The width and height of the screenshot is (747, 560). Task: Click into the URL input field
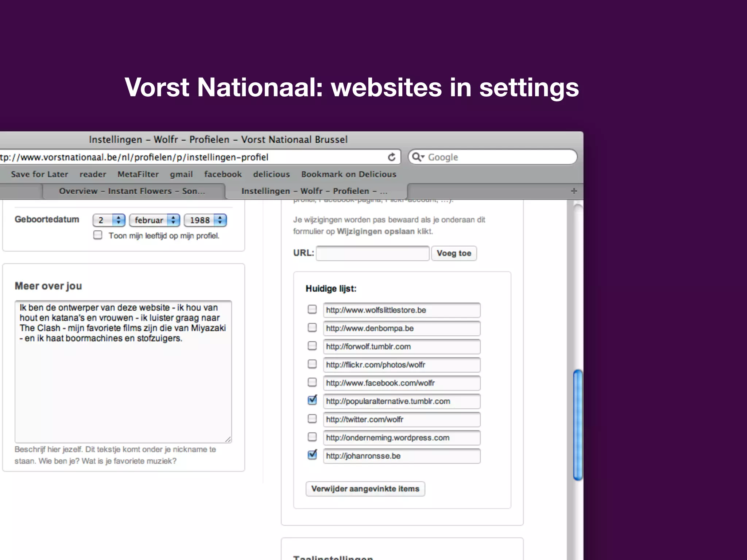(x=373, y=253)
